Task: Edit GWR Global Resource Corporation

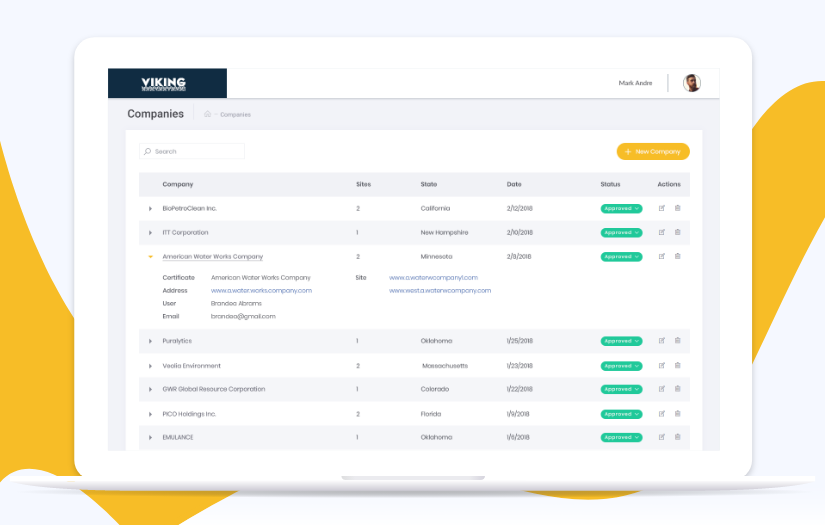Action: coord(661,389)
